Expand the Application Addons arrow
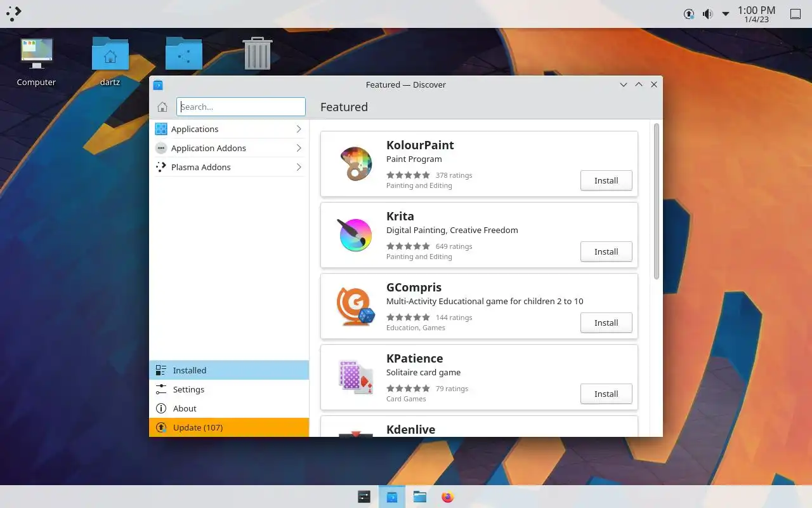This screenshot has width=812, height=508. tap(299, 148)
